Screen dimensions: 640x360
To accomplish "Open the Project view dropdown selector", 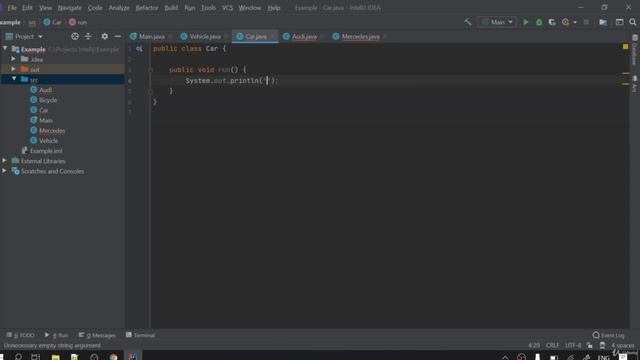I will [24, 36].
